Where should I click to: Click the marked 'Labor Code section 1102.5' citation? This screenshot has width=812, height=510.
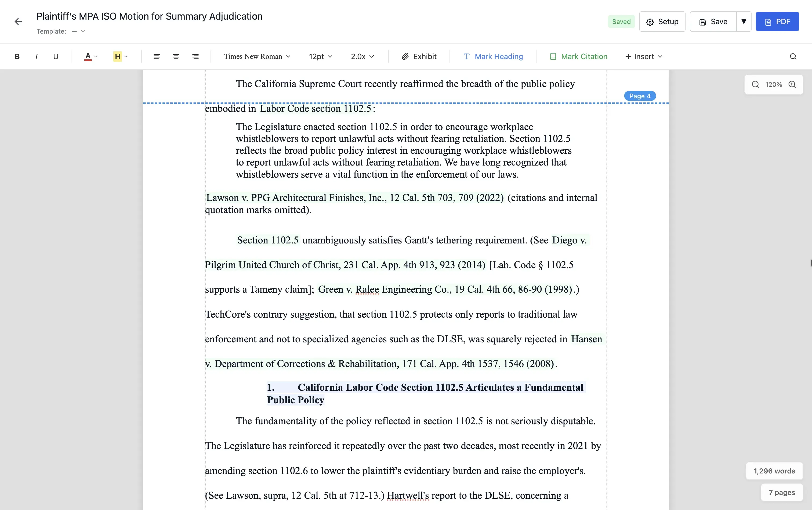coord(316,109)
